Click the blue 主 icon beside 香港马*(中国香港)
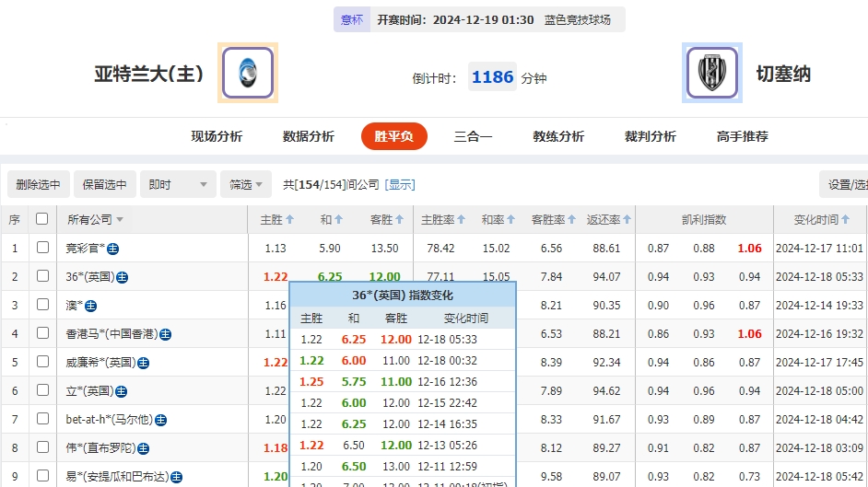868x487 pixels. 166,334
